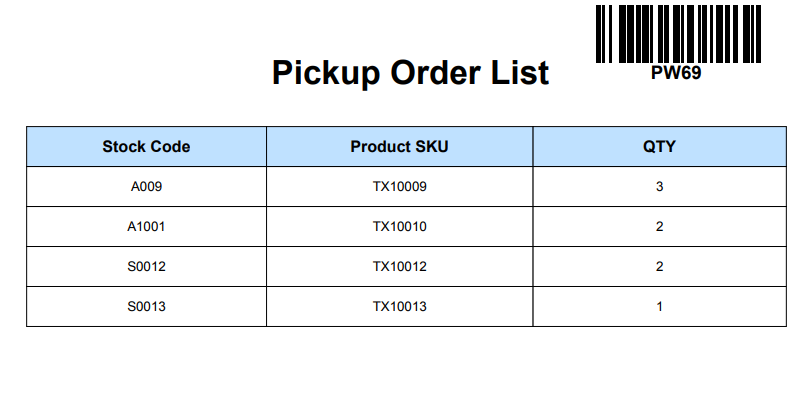Select the Stock Code column header
The height and width of the screenshot is (398, 792).
tap(146, 146)
